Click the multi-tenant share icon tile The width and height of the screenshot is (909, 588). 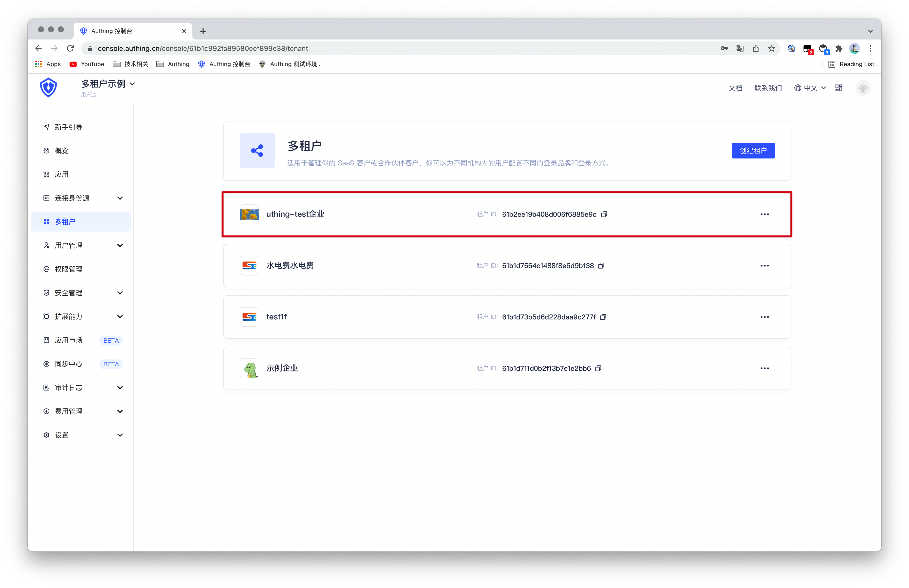click(257, 151)
